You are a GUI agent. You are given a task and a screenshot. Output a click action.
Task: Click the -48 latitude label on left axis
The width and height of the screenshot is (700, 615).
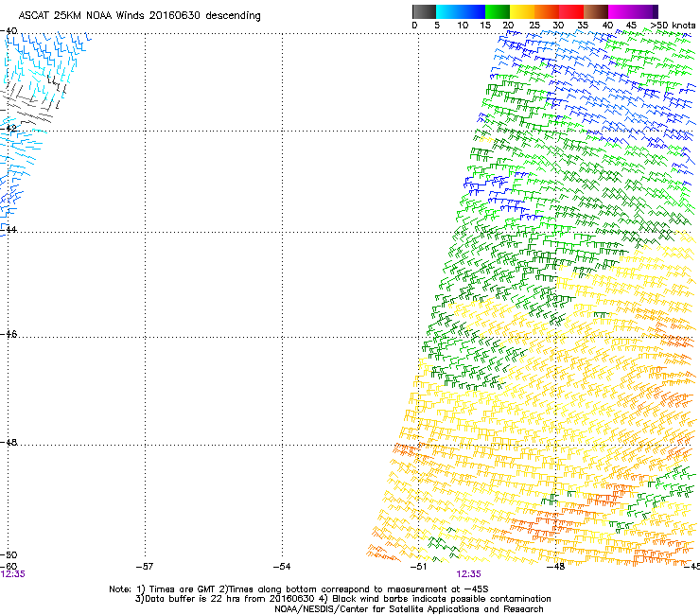pyautogui.click(x=9, y=442)
